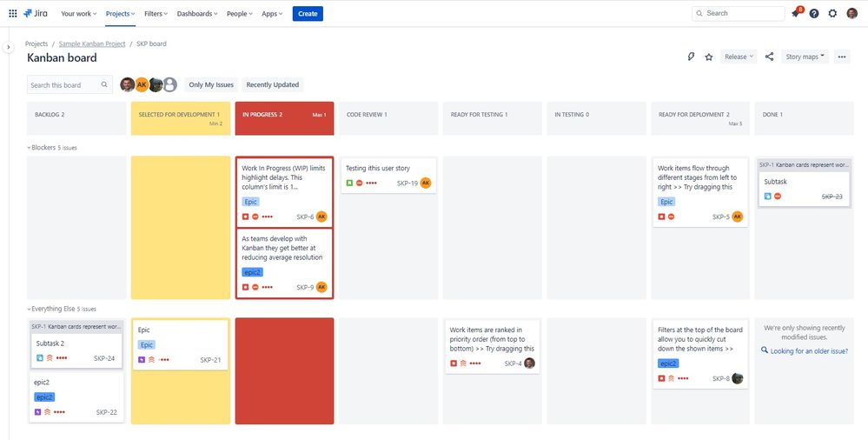Open the Help question mark icon
Viewport: 868px width, 440px height.
pos(814,13)
